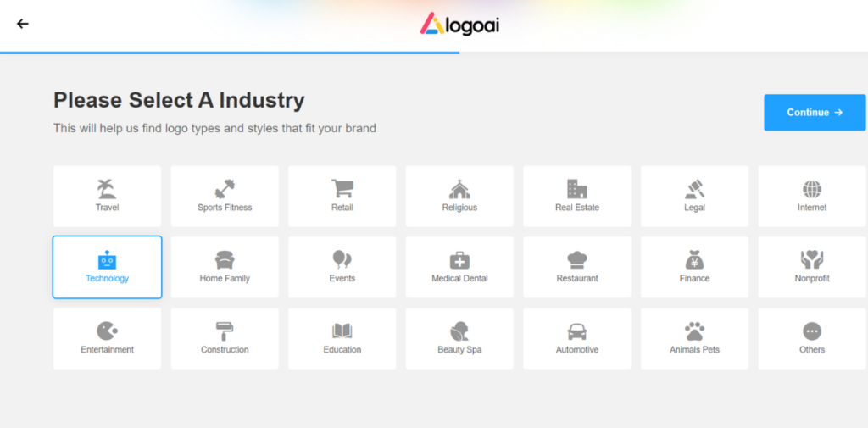Choose the Sports Fitness dumbbell icon
The height and width of the screenshot is (428, 868).
pyautogui.click(x=224, y=189)
